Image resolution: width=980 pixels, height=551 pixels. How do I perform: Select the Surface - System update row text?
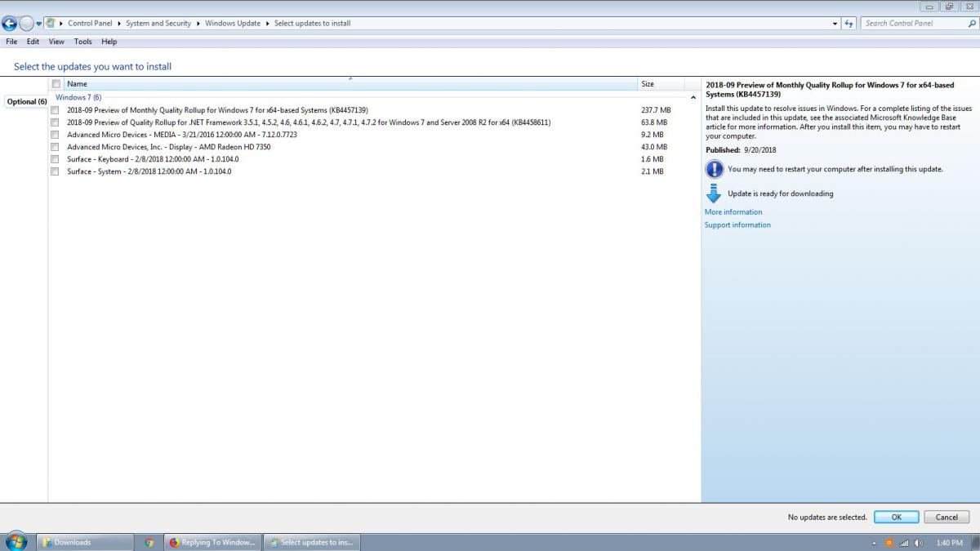tap(149, 171)
